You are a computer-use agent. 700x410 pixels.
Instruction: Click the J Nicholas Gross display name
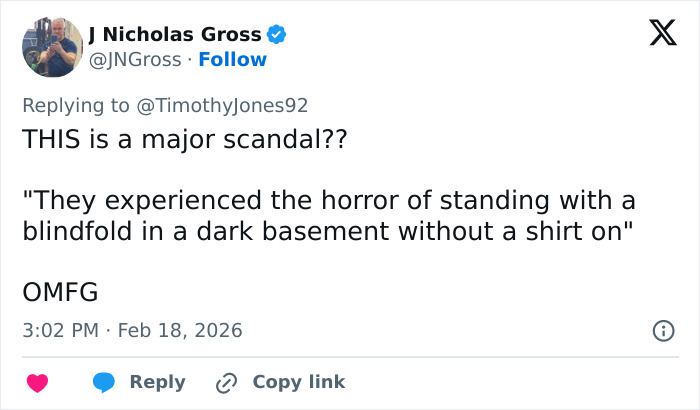pos(175,35)
